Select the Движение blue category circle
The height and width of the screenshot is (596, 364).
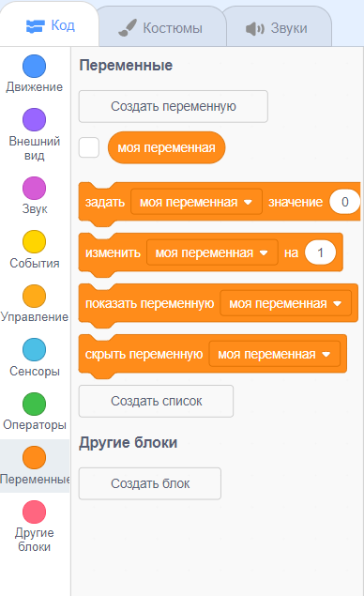(34, 66)
